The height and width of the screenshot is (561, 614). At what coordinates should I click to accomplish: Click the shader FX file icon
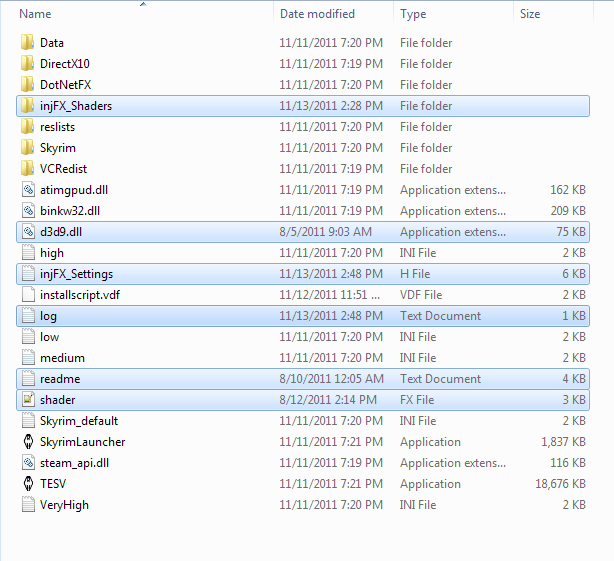pos(27,400)
